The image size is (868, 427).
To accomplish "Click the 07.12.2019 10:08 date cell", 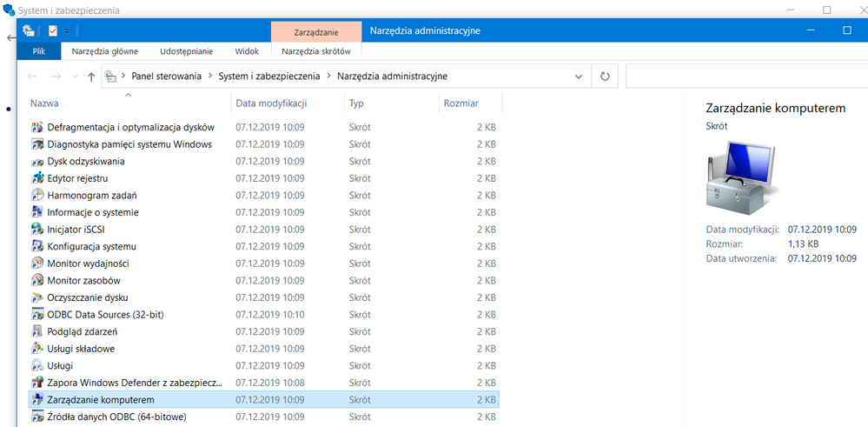I will pyautogui.click(x=270, y=383).
